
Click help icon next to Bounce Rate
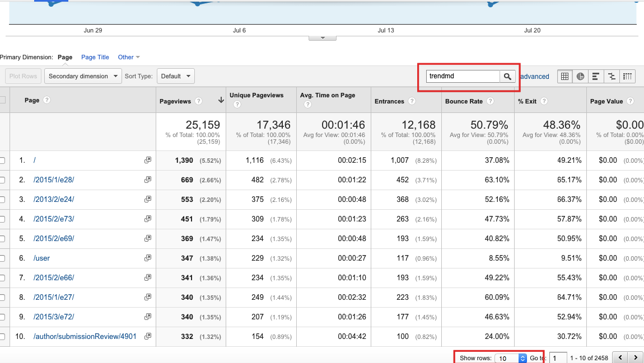pos(490,101)
